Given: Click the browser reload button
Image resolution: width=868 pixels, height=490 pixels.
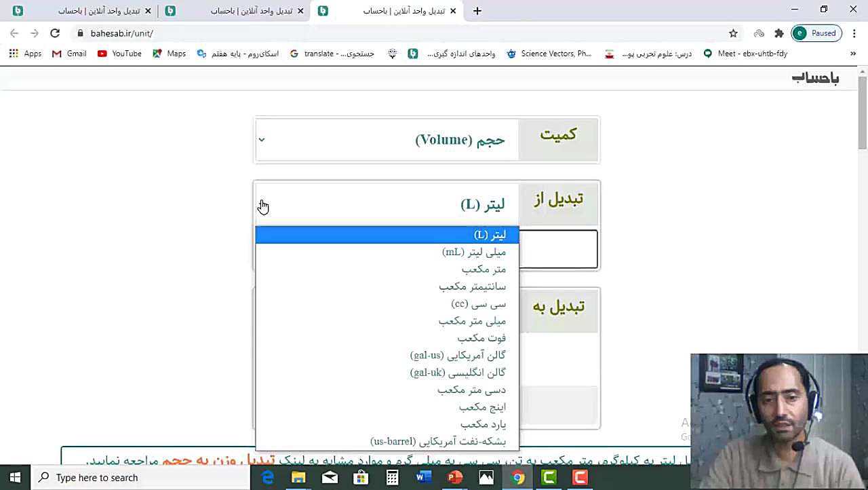Looking at the screenshot, I should pos(55,33).
